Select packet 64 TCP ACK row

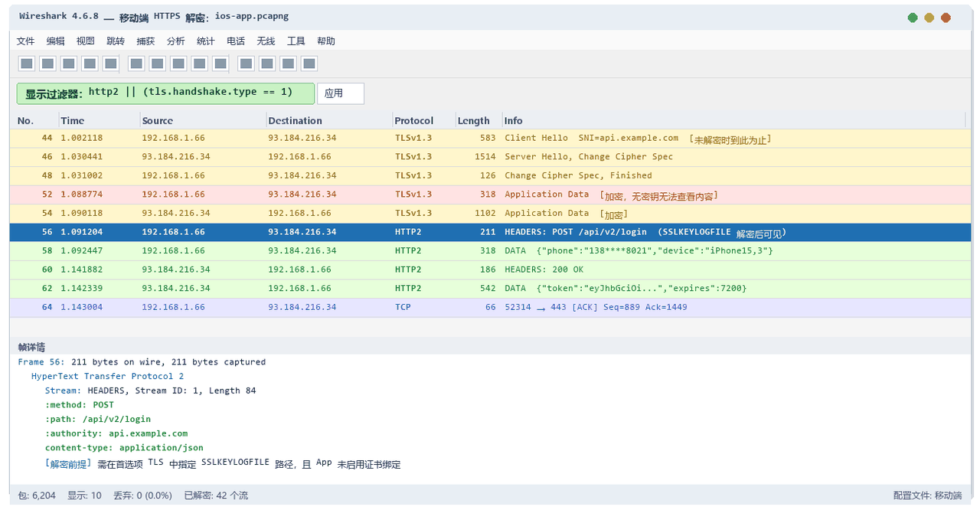pos(490,307)
